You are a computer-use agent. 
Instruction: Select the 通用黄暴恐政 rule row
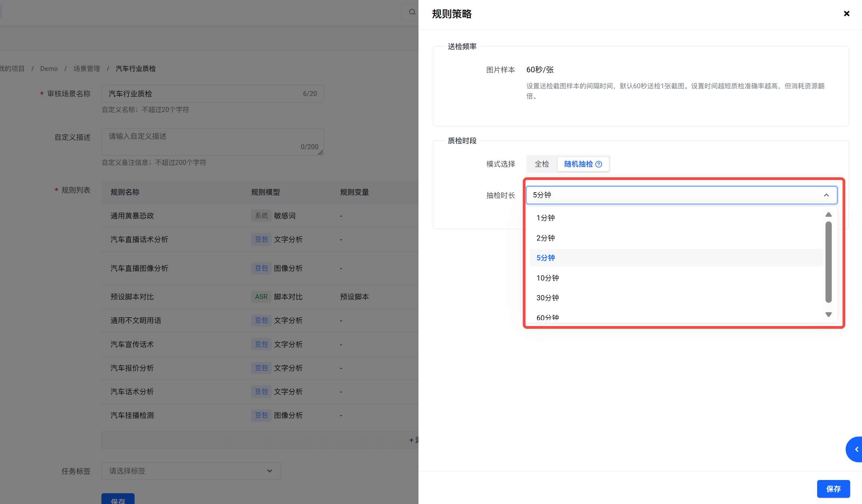[x=260, y=216]
